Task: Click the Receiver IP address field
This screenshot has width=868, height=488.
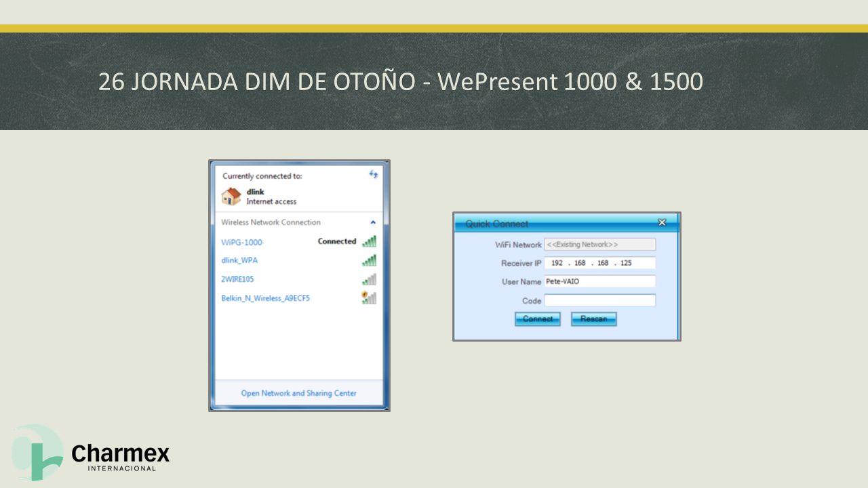Action: 600,263
